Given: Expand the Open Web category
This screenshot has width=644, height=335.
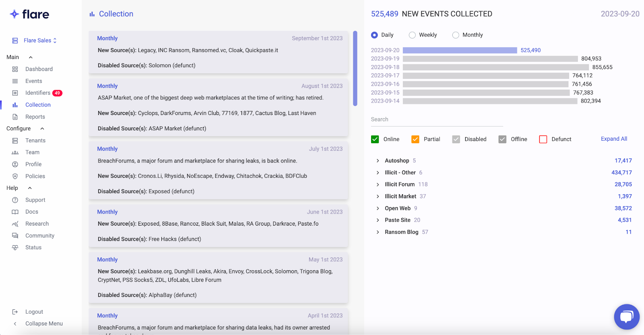Looking at the screenshot, I should 378,208.
